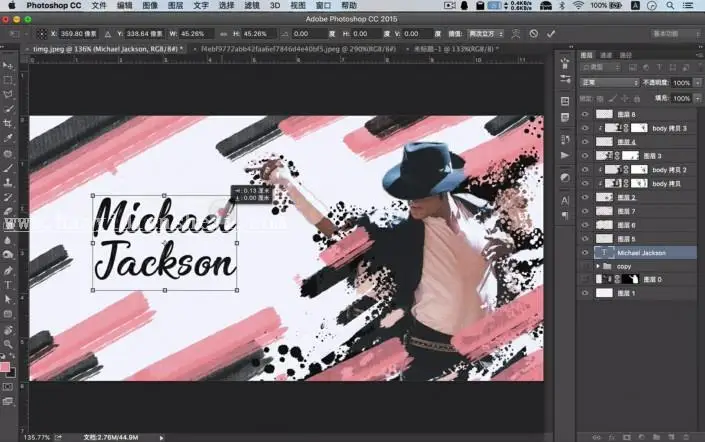The height and width of the screenshot is (442, 705).
Task: Select the Brush tool
Action: tap(8, 168)
